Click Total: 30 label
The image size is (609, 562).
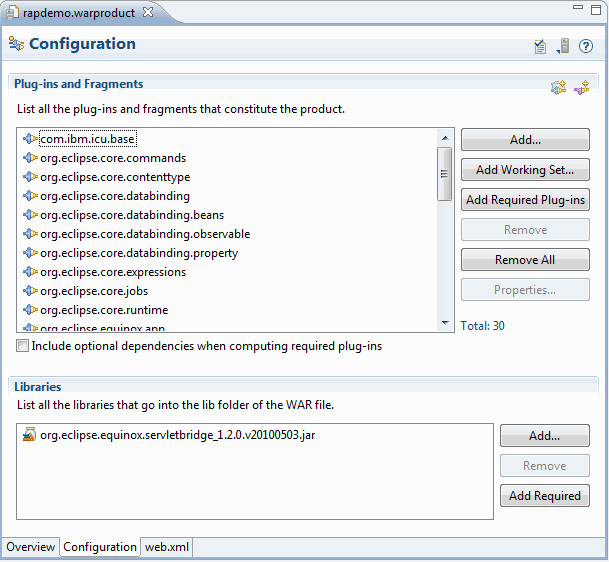[482, 325]
